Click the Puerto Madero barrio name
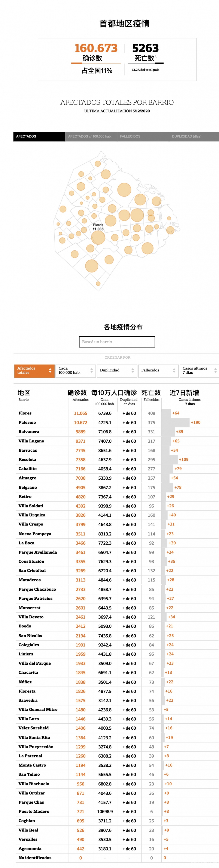Viewport: 219px width, 868px height. pos(34,811)
